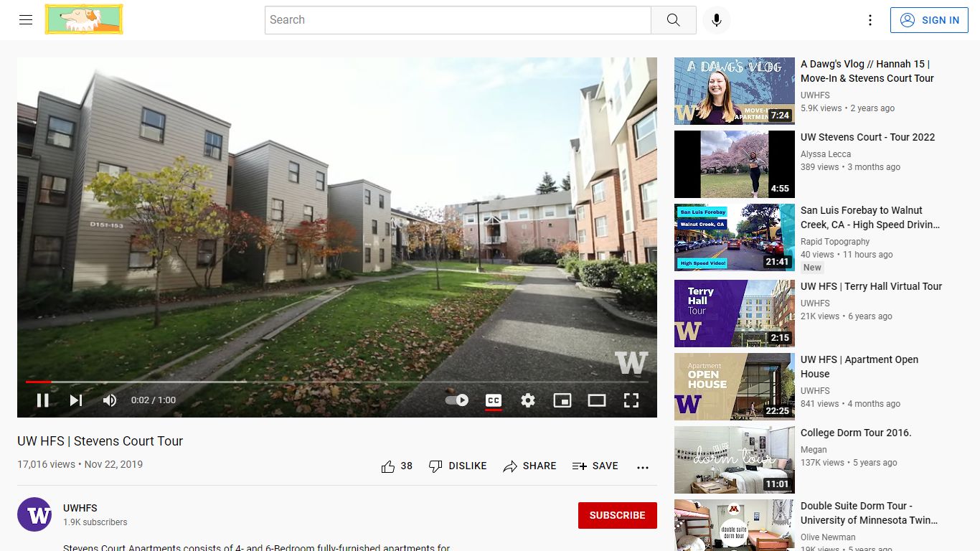Open UW Stevens Court Tour 2022 thumbnail
The height and width of the screenshot is (551, 980).
pyautogui.click(x=735, y=164)
